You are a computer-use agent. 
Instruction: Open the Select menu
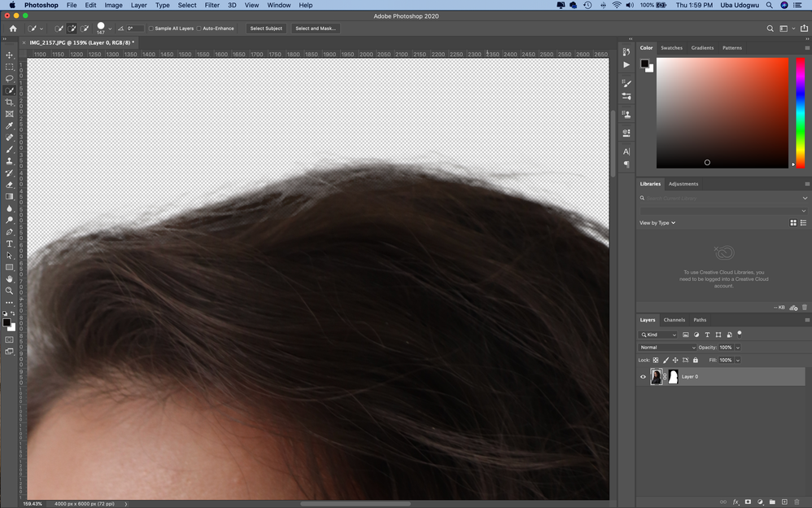click(187, 5)
